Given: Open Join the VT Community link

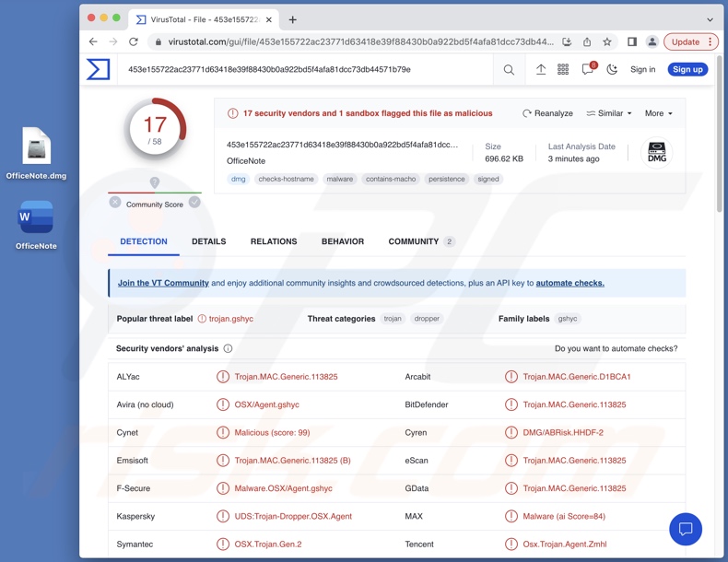Looking at the screenshot, I should (x=163, y=283).
